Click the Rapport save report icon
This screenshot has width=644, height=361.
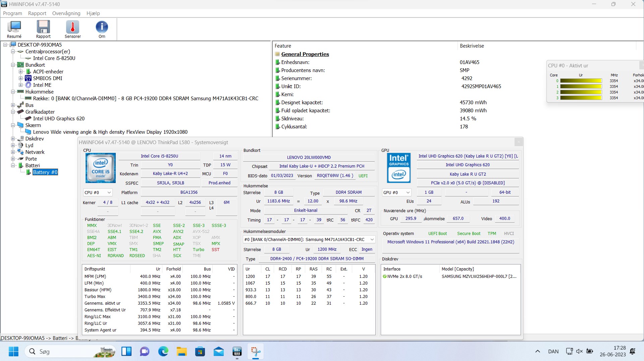(x=43, y=29)
